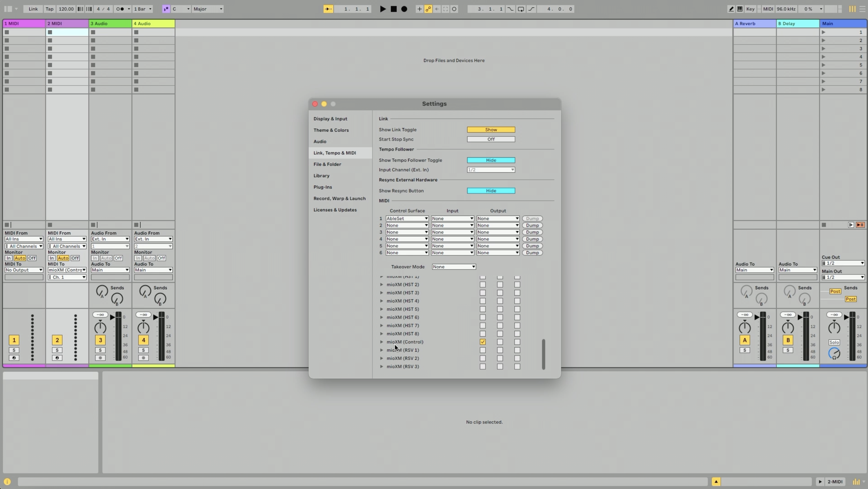Viewport: 868px width, 489px height.
Task: Toggle the Draw Mode pencil icon
Action: point(731,9)
